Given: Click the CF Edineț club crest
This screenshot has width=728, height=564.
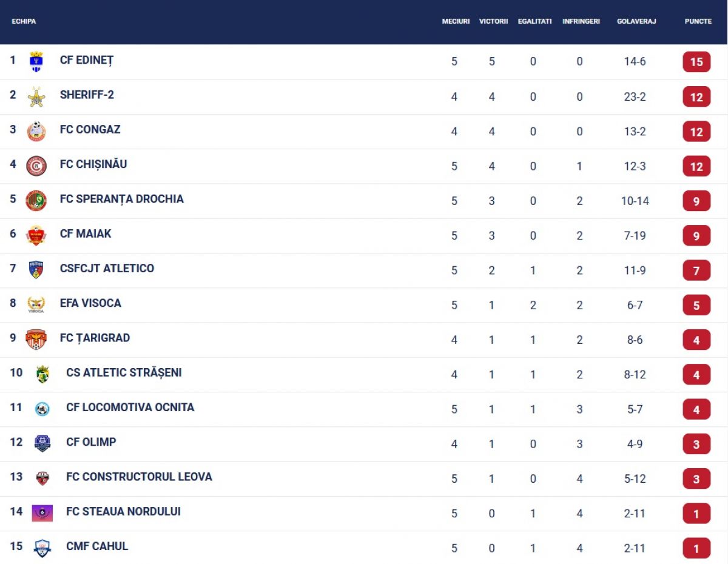Looking at the screenshot, I should coord(36,61).
